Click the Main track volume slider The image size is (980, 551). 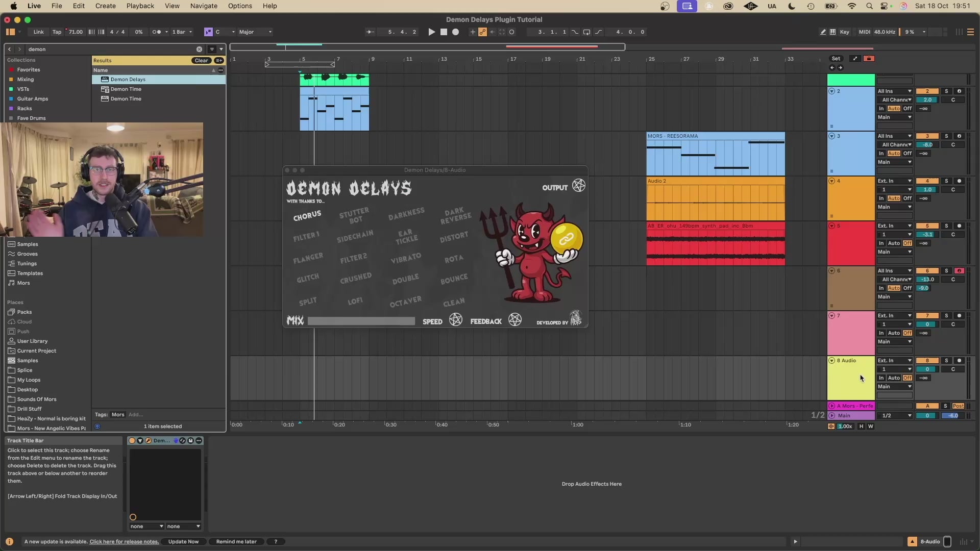point(927,416)
